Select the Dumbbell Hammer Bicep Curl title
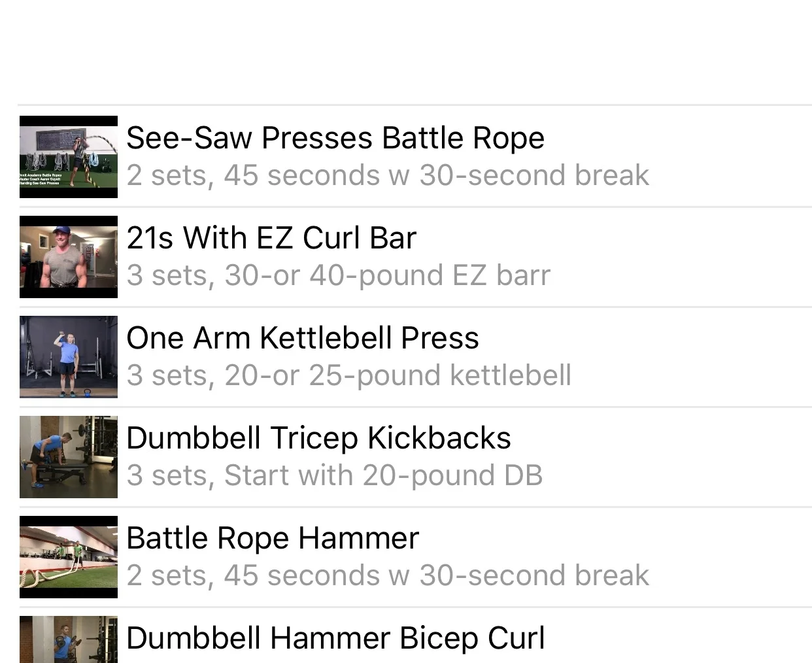Image resolution: width=812 pixels, height=663 pixels. (x=335, y=639)
